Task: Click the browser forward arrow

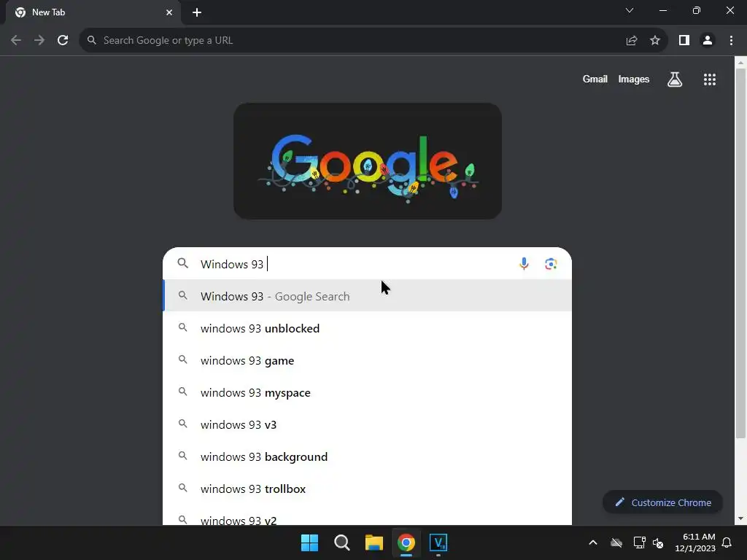Action: (39, 41)
